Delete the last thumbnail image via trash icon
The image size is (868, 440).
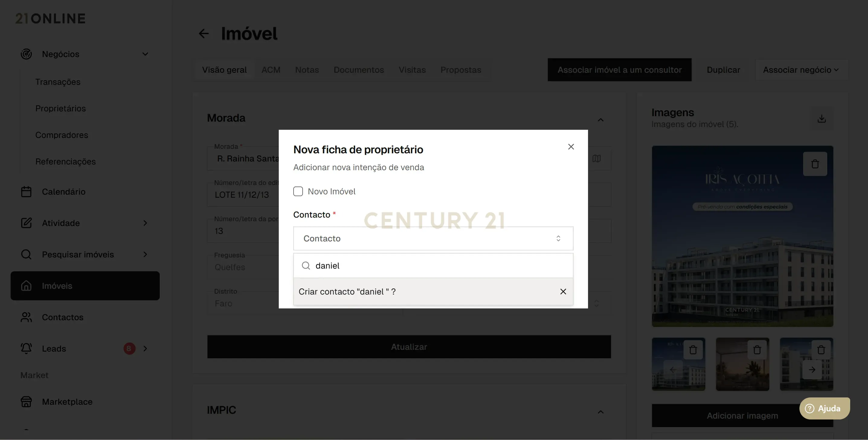click(821, 350)
